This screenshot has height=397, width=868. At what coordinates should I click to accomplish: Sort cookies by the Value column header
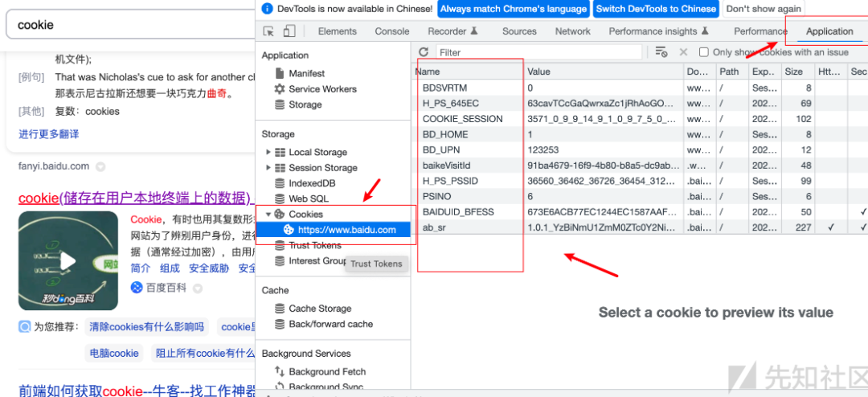(x=604, y=72)
